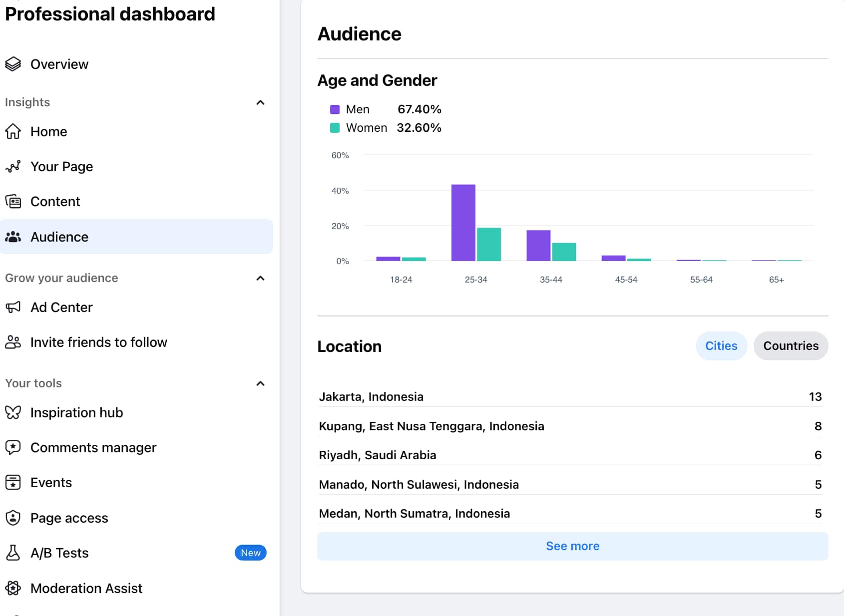Switch location view to Countries
This screenshot has height=616, width=844.
coord(791,345)
